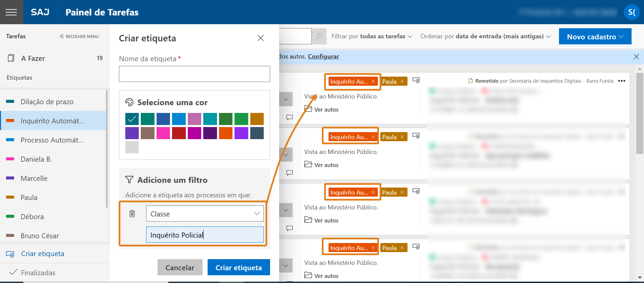Open the Classe filter dropdown
The width and height of the screenshot is (644, 283).
tap(205, 214)
